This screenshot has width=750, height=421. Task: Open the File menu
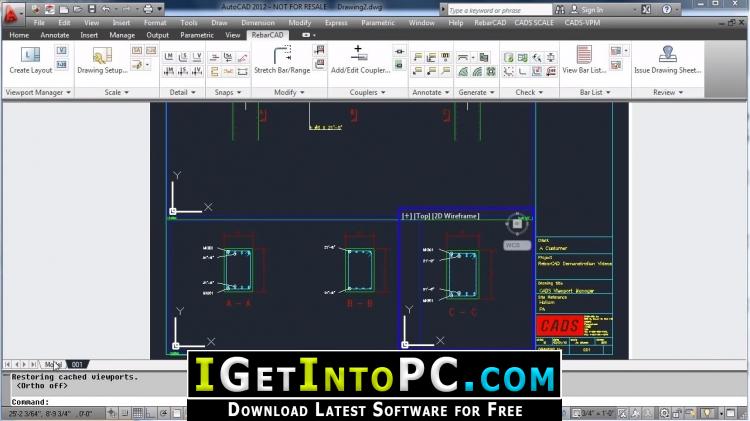39,22
